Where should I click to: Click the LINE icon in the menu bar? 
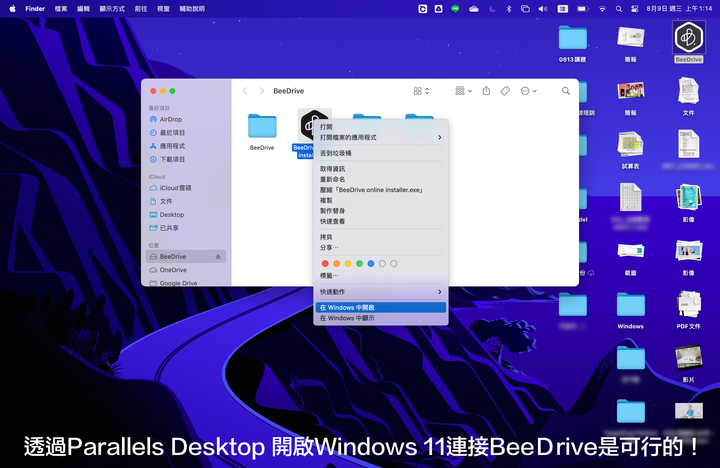(x=455, y=9)
